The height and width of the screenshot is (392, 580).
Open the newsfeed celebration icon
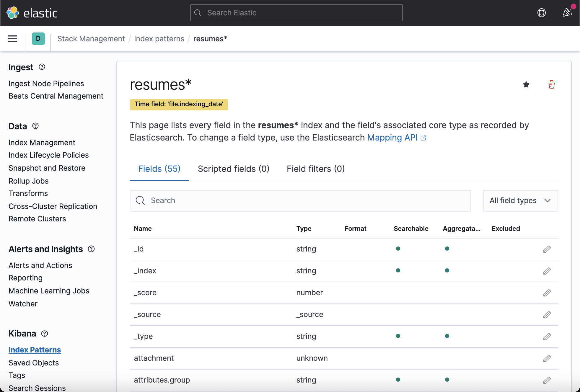click(x=567, y=13)
